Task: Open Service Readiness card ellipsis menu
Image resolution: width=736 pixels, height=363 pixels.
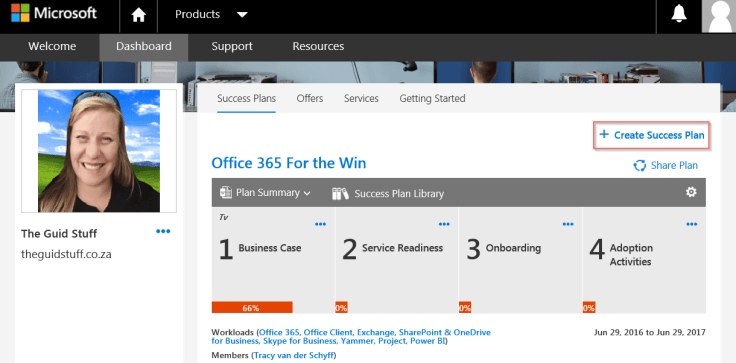Action: (x=444, y=224)
